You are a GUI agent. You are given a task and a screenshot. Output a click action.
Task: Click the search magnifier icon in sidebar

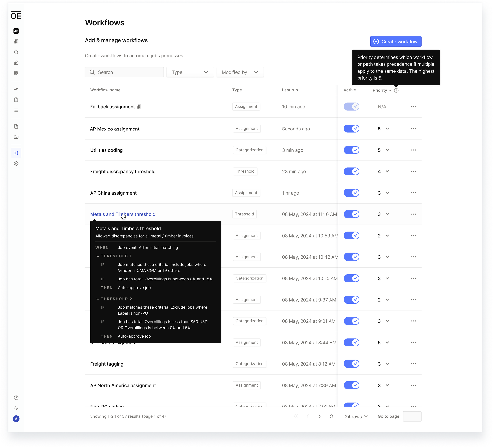[16, 52]
